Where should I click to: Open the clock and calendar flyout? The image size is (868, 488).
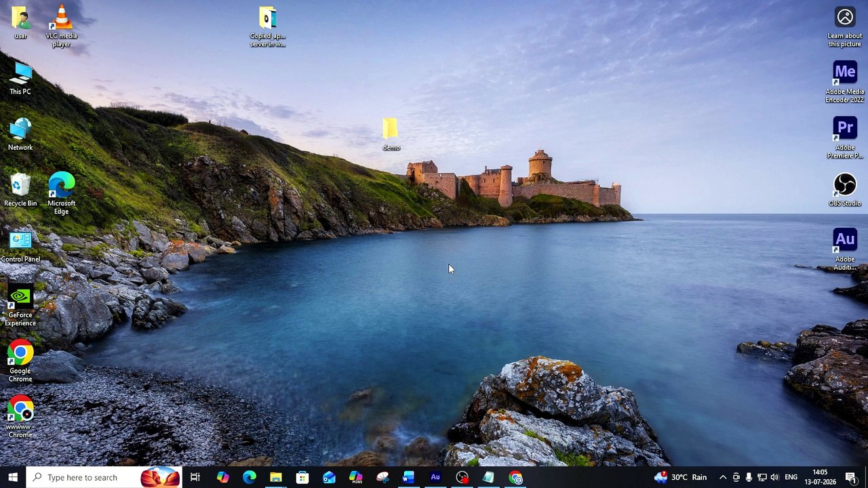coord(820,477)
